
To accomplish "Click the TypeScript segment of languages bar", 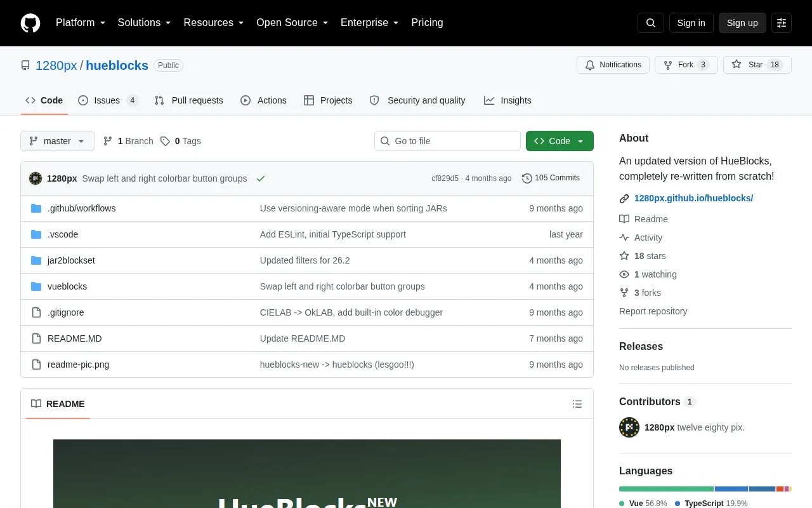I will coord(731,489).
